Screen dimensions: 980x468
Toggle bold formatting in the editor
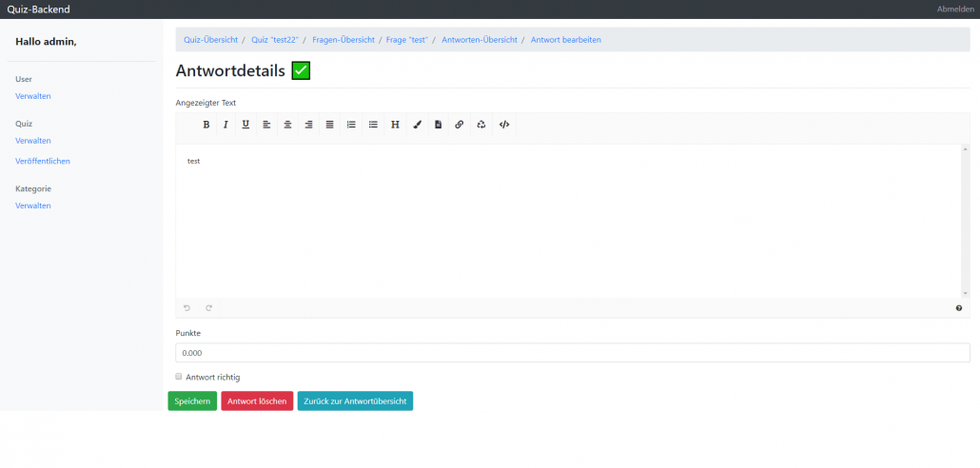[x=206, y=125]
